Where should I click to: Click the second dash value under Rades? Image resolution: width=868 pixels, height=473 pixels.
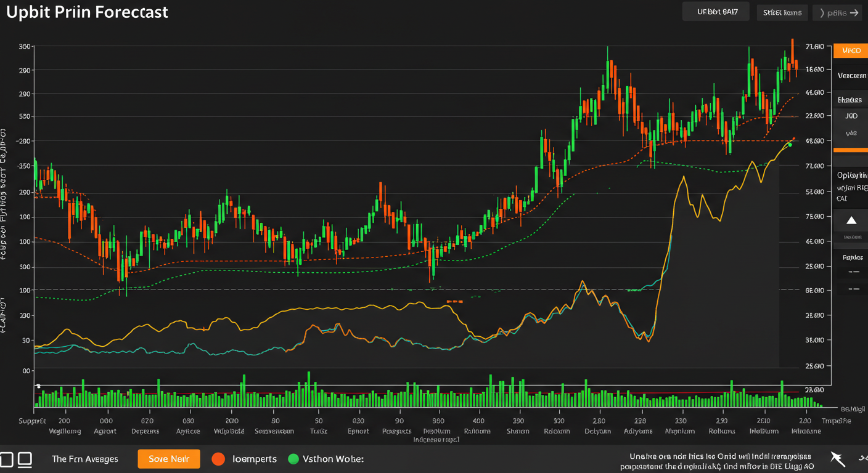[854, 288]
